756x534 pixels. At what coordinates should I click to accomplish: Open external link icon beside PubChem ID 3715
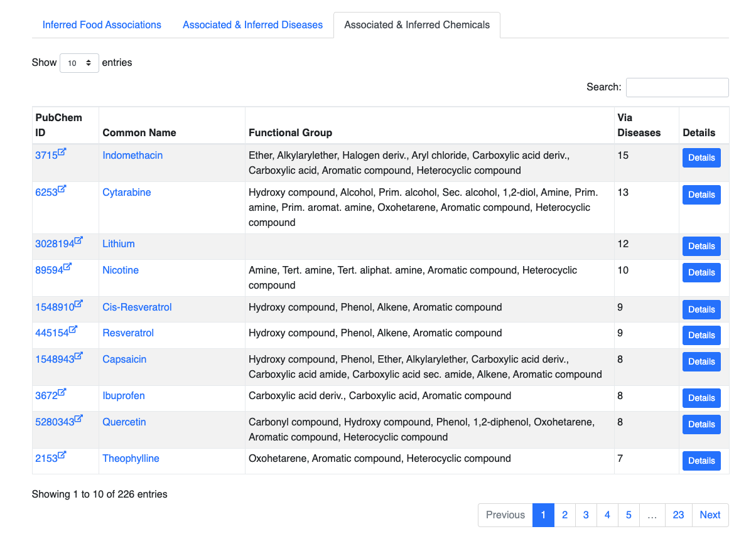point(62,152)
